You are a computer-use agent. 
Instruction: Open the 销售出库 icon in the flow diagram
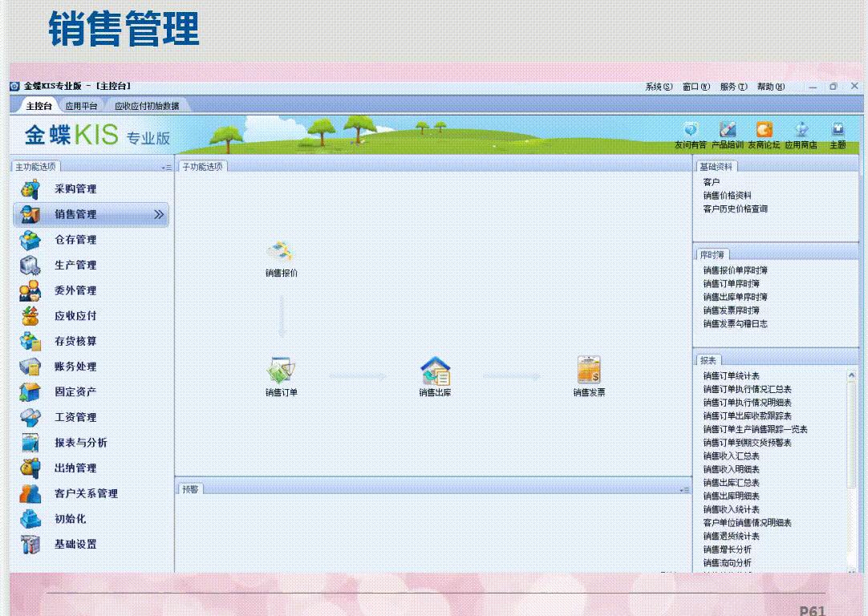[x=435, y=371]
